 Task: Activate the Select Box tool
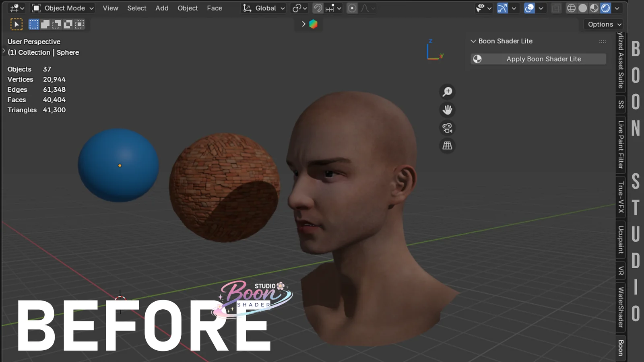pos(34,24)
